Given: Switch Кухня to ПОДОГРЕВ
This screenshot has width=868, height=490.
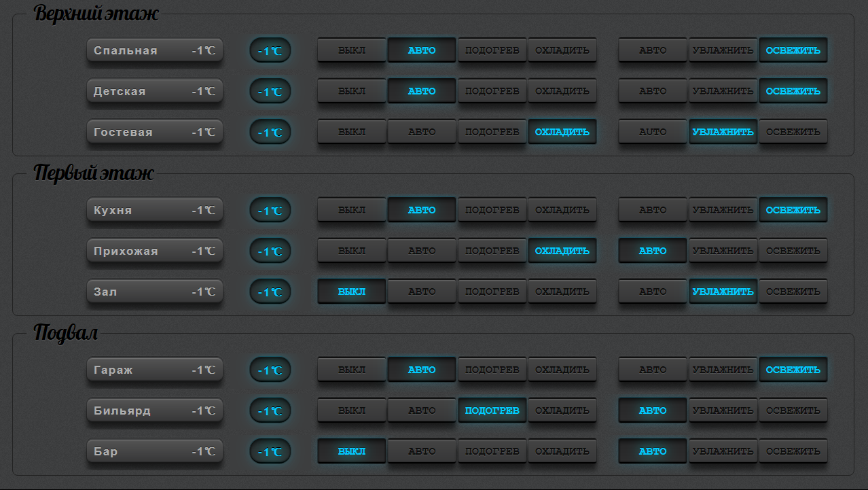Looking at the screenshot, I should pyautogui.click(x=492, y=210).
